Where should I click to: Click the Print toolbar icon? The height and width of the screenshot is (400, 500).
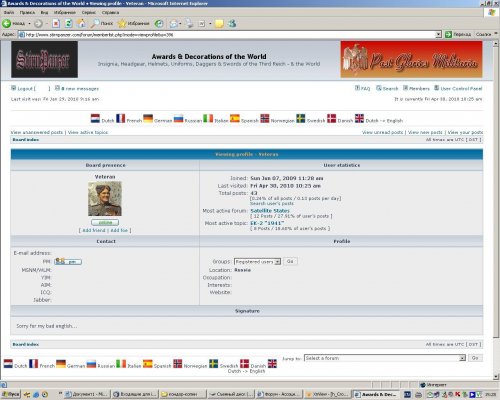(x=189, y=23)
